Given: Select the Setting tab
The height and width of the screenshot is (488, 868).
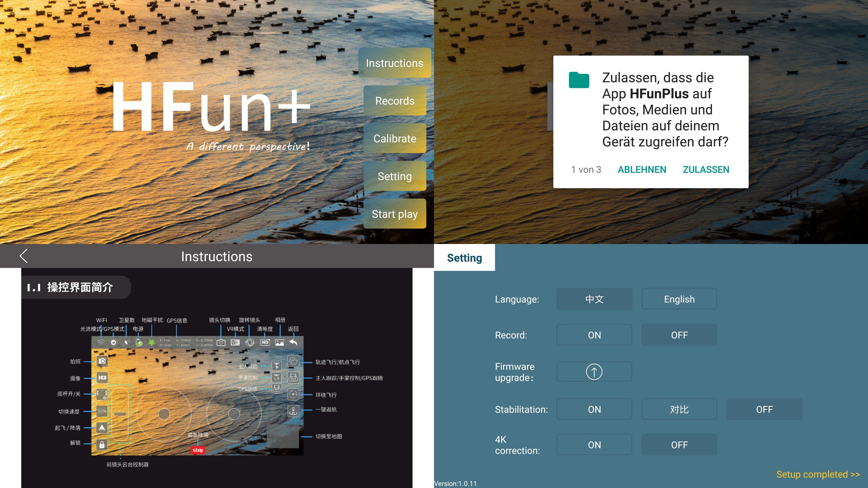Looking at the screenshot, I should (464, 258).
